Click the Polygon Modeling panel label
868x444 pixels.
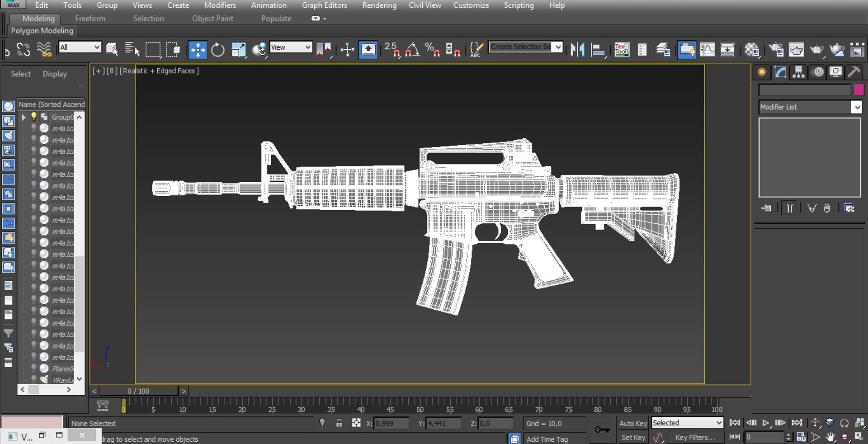[42, 31]
